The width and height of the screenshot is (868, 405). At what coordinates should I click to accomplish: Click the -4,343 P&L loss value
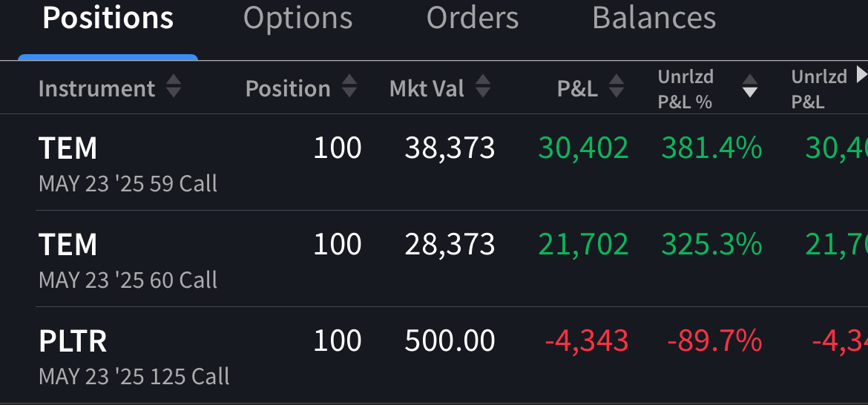(x=586, y=341)
